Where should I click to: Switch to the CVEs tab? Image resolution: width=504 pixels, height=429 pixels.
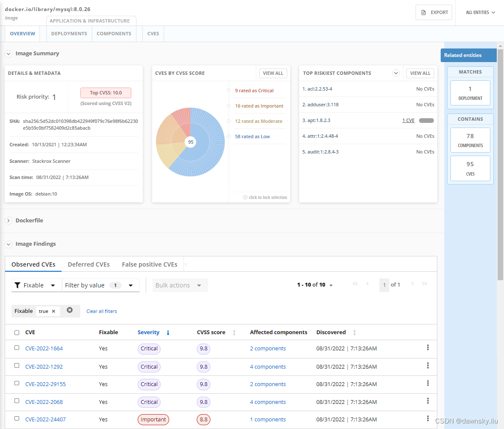pos(153,34)
